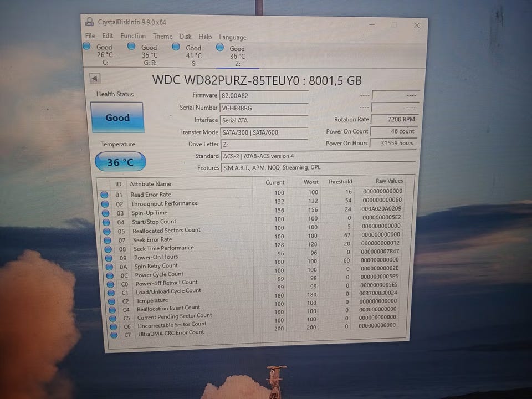Click the status icon for Reallocation Event Count

pyautogui.click(x=112, y=310)
